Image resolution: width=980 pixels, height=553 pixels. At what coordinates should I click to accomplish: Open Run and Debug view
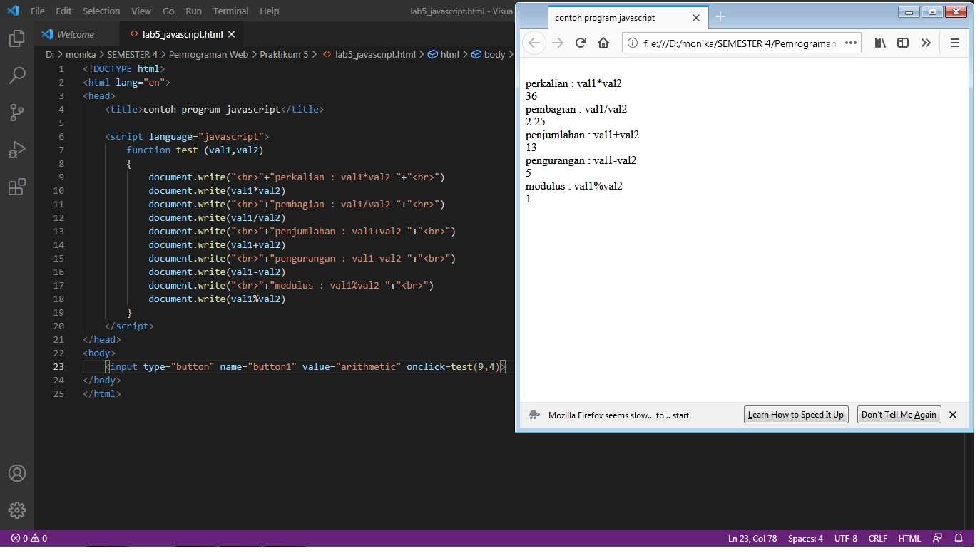[x=17, y=150]
